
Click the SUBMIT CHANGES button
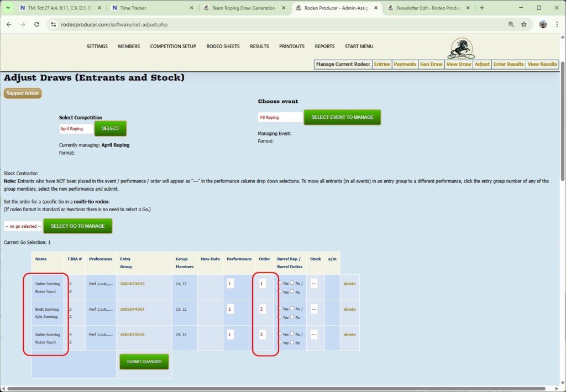[x=144, y=362]
